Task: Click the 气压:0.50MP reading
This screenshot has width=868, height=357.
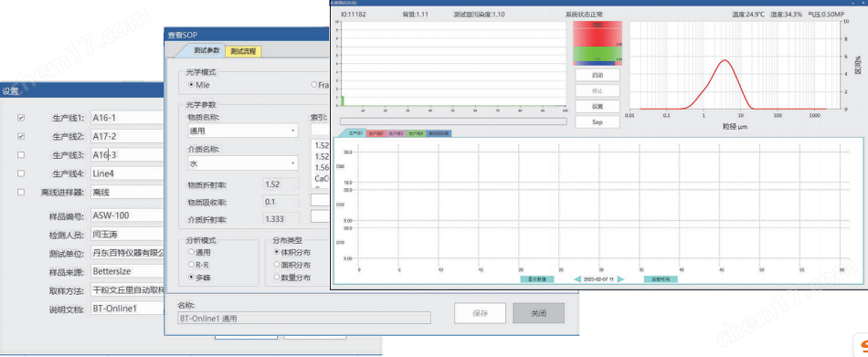Action: click(x=826, y=15)
